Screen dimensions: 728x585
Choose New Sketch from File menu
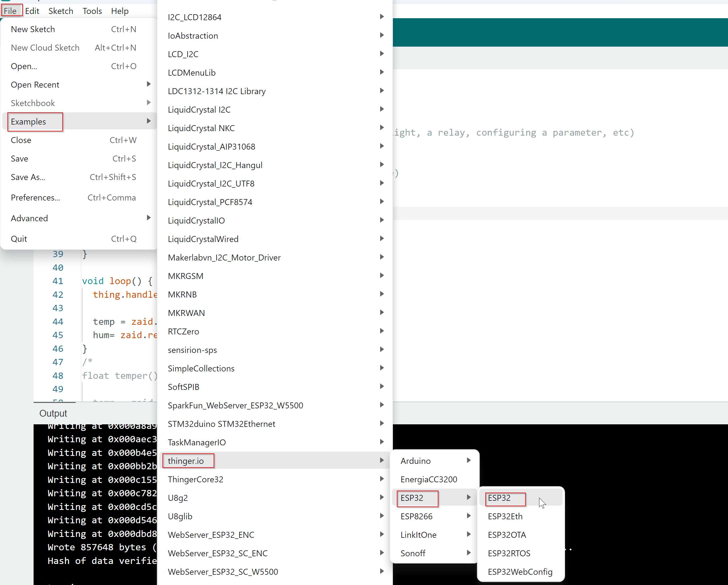tap(79, 29)
